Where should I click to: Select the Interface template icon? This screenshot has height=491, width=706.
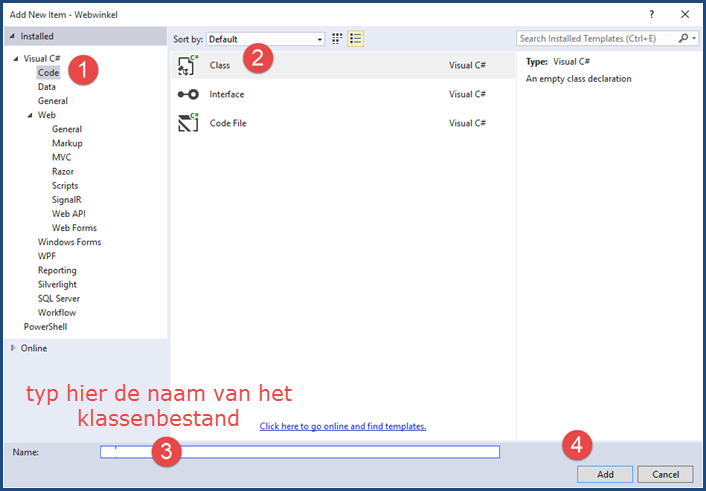click(188, 95)
